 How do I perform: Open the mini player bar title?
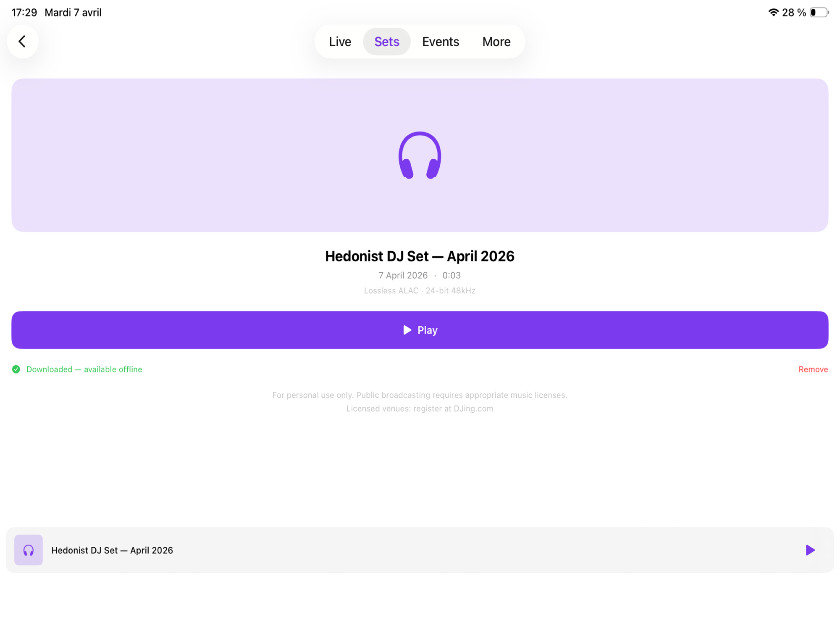(x=112, y=550)
